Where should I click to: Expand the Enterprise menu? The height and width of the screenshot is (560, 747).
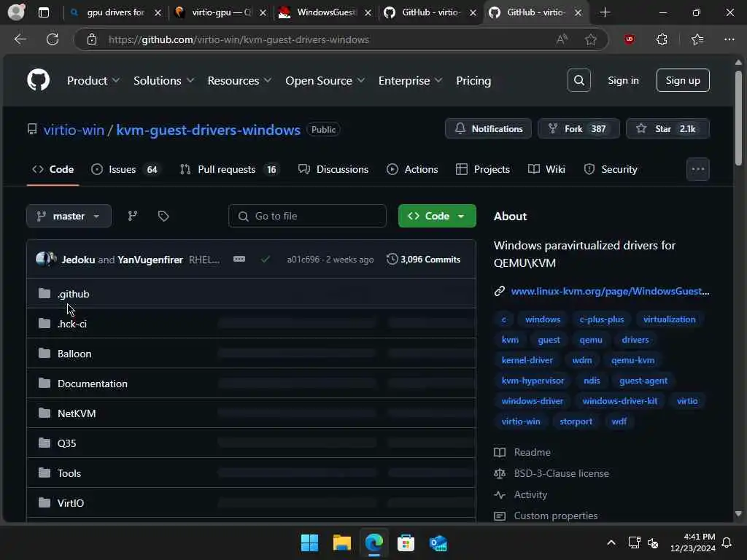coord(410,80)
